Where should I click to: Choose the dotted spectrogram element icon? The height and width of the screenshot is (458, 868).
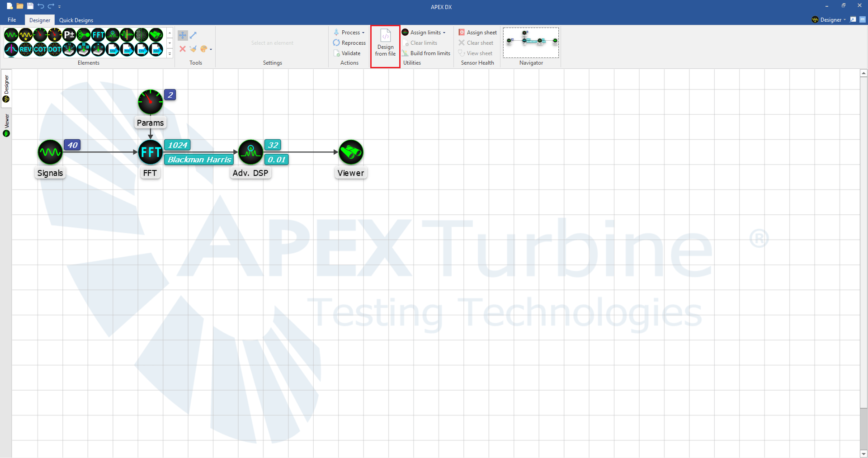[142, 35]
